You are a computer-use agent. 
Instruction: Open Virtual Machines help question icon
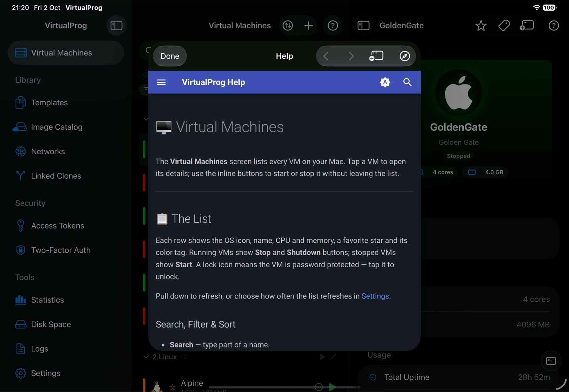click(x=333, y=26)
